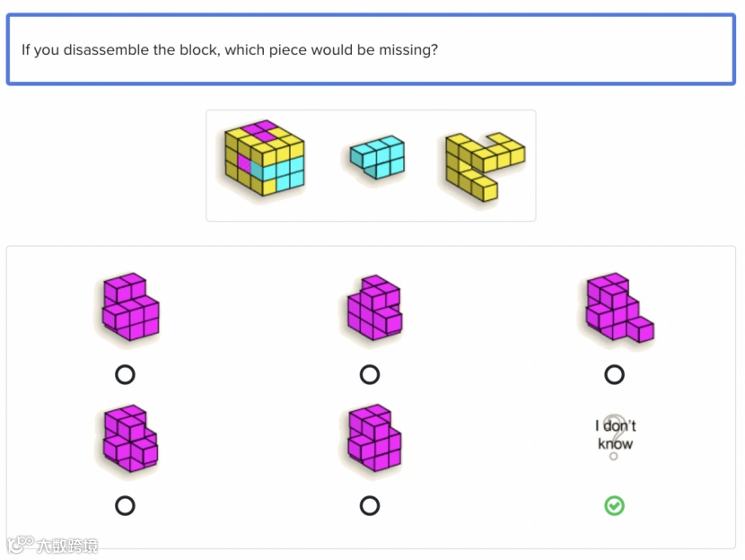Click the cyan block piece image
This screenshot has width=745, height=560.
(x=377, y=157)
